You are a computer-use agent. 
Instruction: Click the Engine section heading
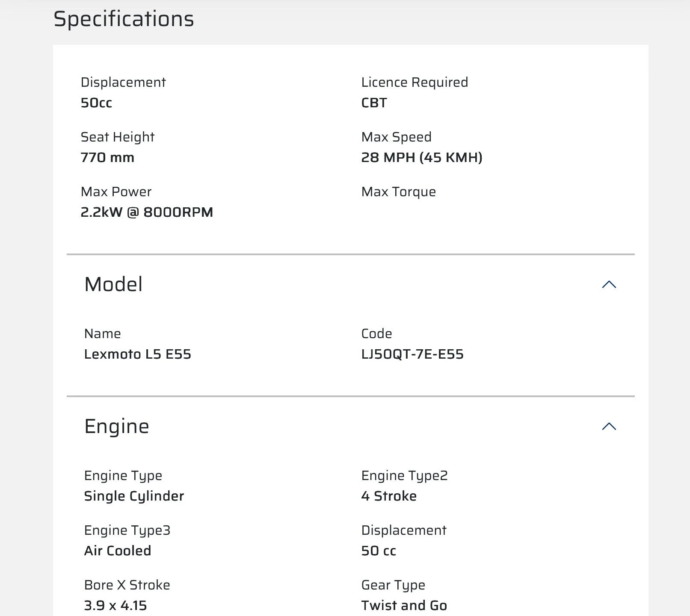pos(116,427)
